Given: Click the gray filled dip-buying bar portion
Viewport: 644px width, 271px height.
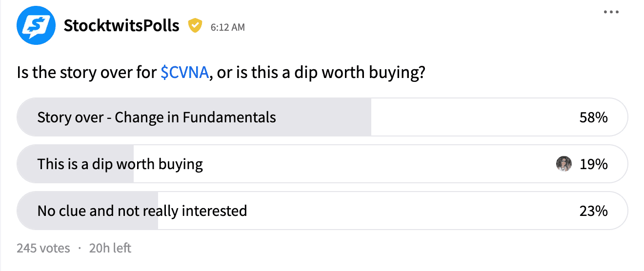Looking at the screenshot, I should point(75,164).
